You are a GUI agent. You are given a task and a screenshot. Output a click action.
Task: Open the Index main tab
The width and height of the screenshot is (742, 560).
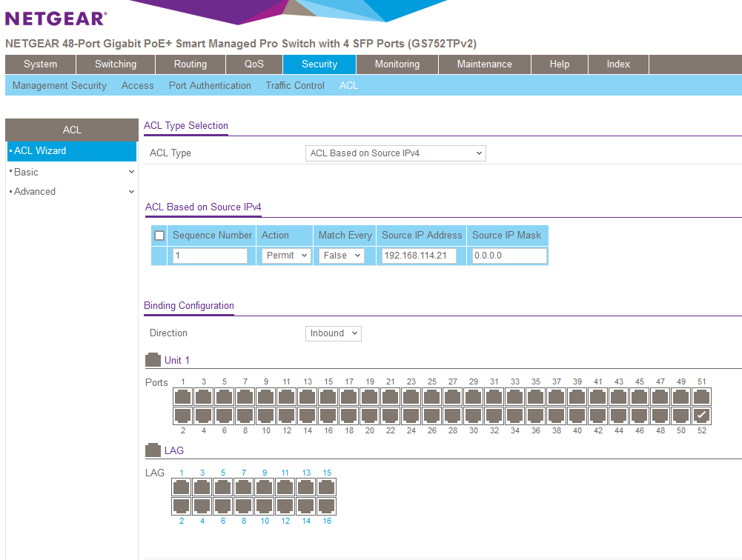pyautogui.click(x=618, y=64)
